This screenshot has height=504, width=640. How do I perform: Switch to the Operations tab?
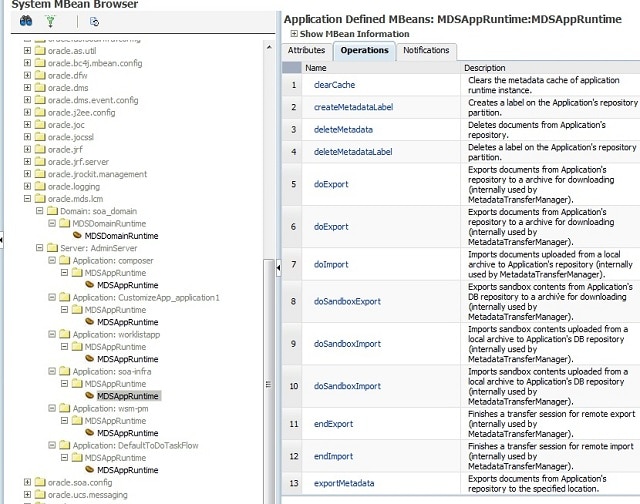pos(364,51)
